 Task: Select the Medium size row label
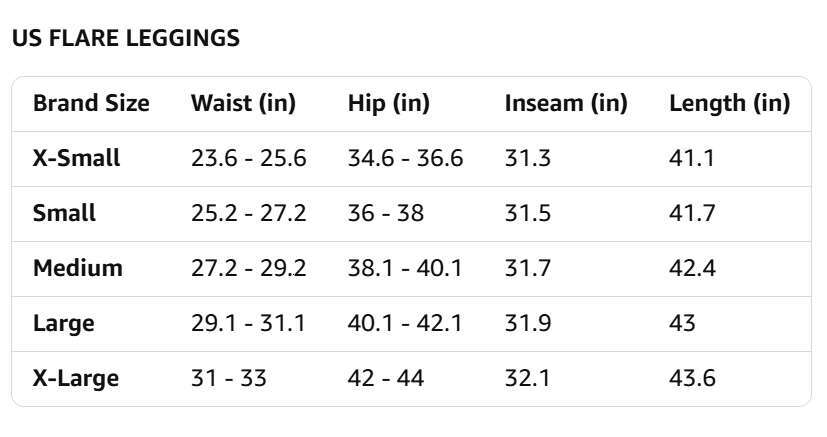78,268
